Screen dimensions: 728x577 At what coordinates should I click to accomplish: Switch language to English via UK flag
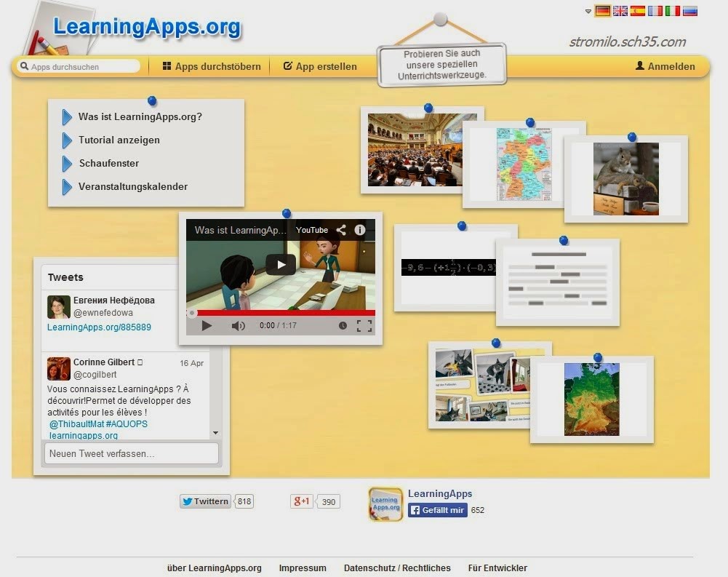coord(620,11)
